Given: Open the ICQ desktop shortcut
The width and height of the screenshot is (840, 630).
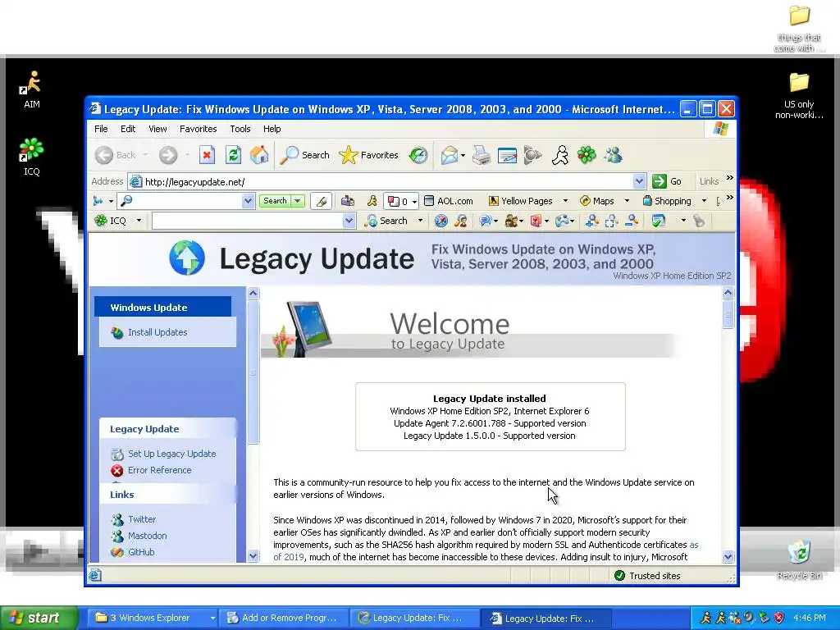Looking at the screenshot, I should tap(32, 157).
